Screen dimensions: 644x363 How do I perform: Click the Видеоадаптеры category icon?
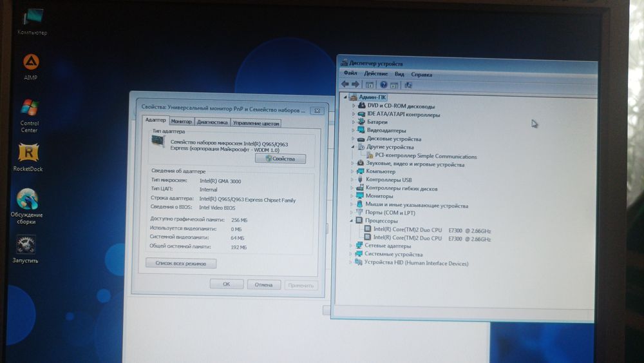(361, 130)
